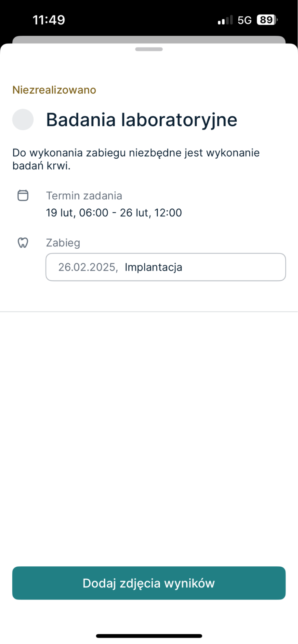Tap the task date range 19 lut – 26 lut
Screen dimensions: 298x644
point(114,213)
